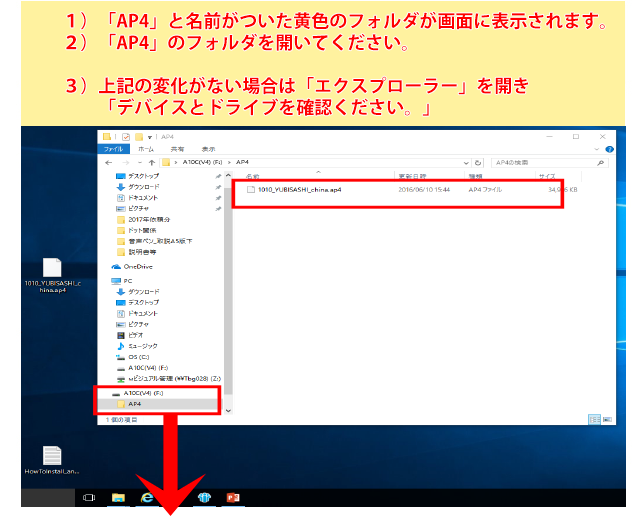Select OS (C:) drive in navigation pane

pyautogui.click(x=138, y=356)
